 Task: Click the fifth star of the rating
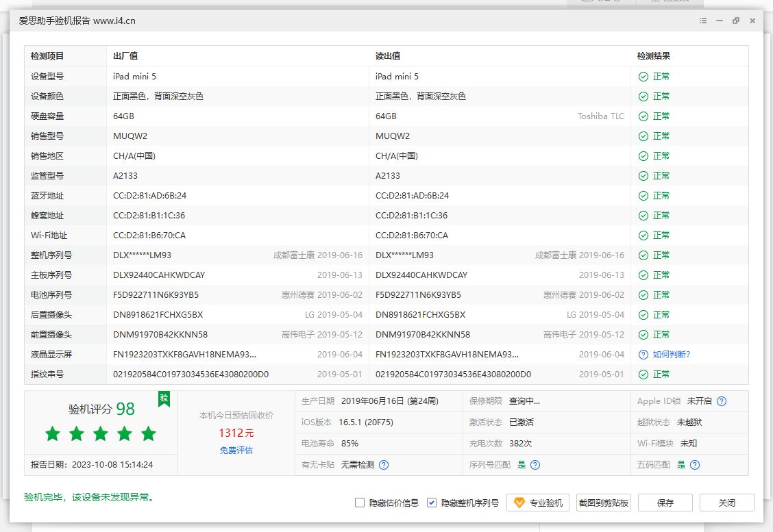tap(147, 434)
